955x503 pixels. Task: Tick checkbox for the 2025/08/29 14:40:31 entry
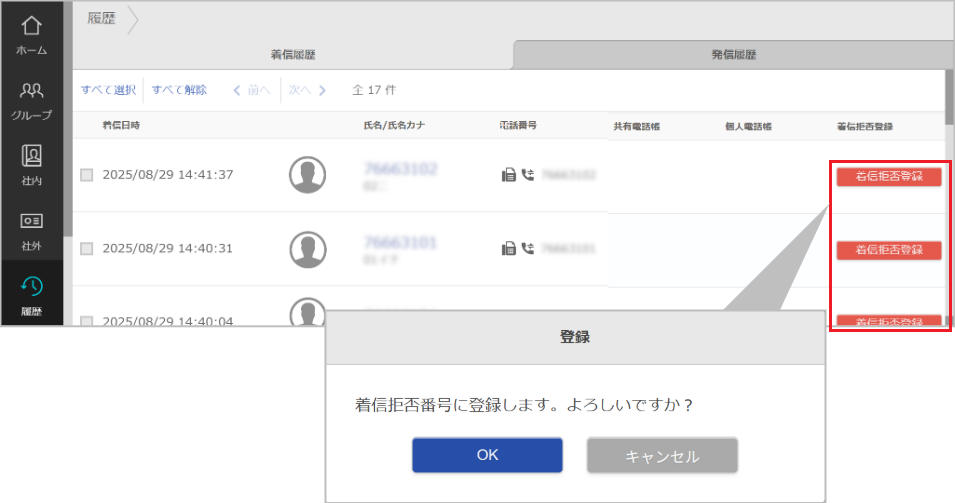(x=87, y=248)
